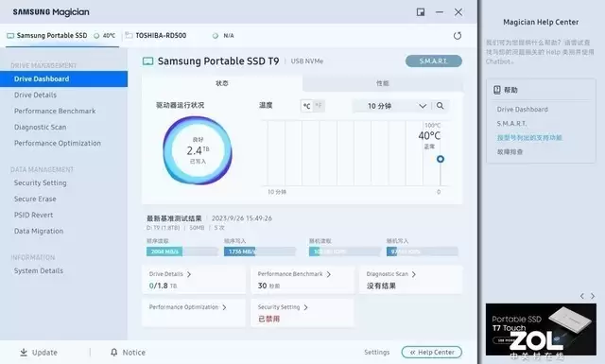Image resolution: width=605 pixels, height=364 pixels.
Task: Click the temperature graph data point
Action: [x=441, y=159]
